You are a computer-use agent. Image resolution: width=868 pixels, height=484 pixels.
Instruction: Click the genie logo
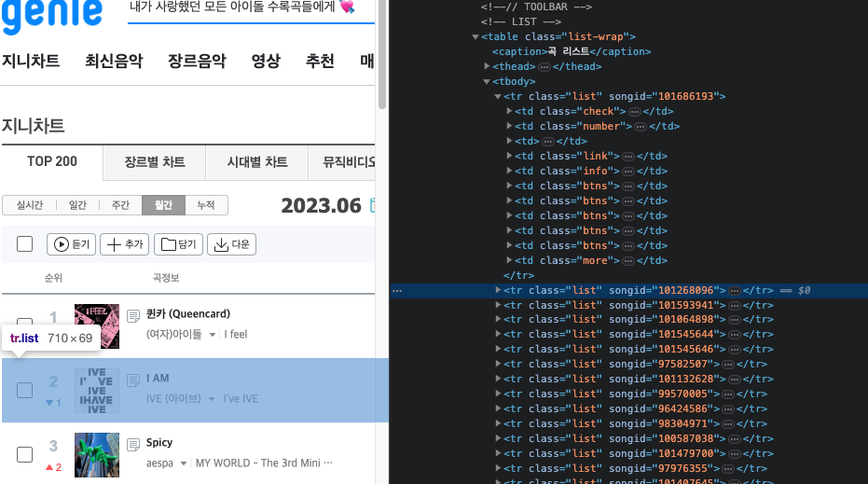[51, 16]
